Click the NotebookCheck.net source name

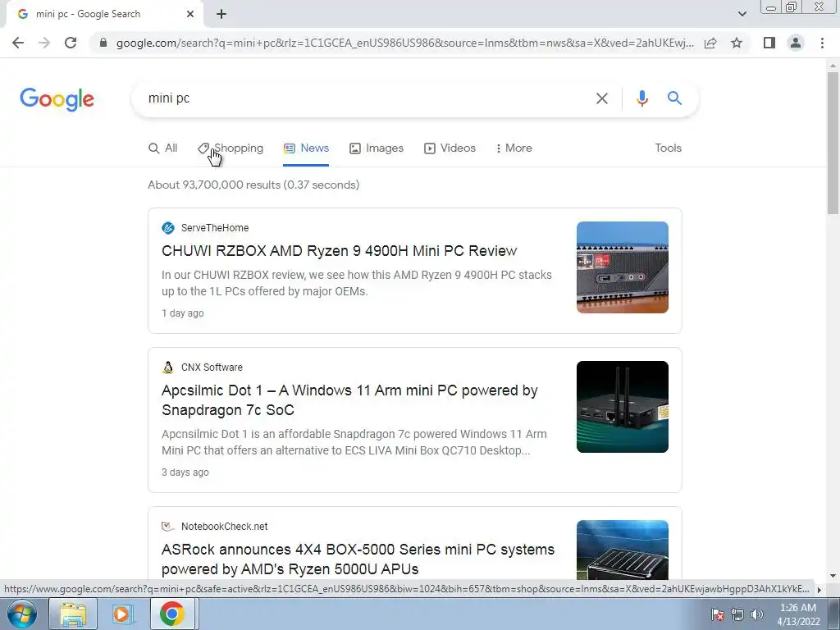225,526
